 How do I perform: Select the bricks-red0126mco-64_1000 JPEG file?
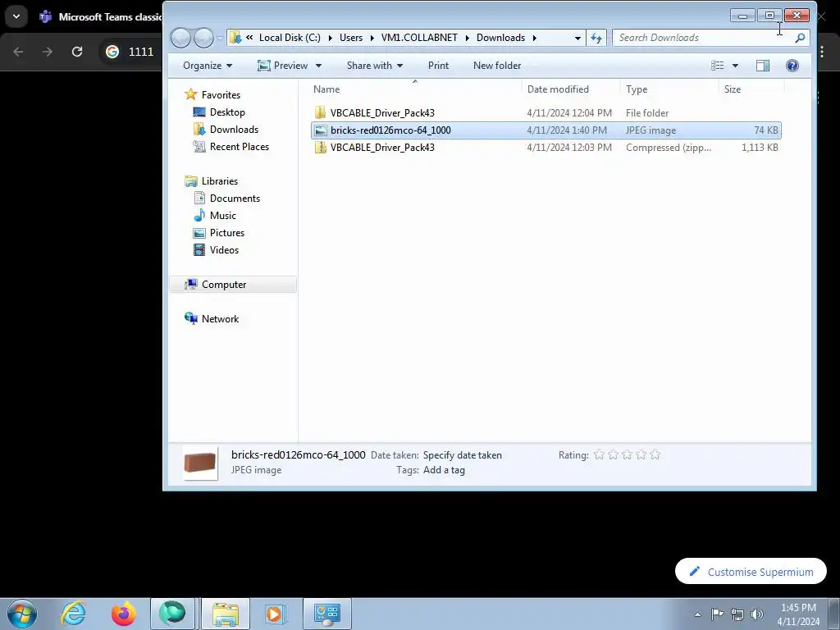546,130
